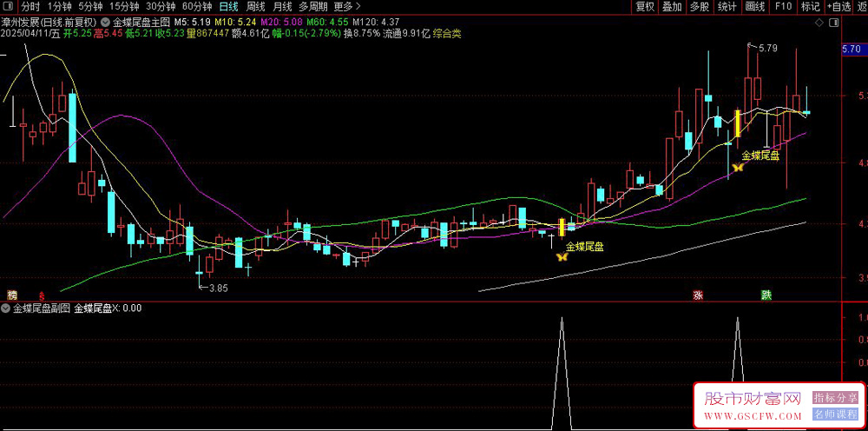Click the green M60: 4.55 label

[327, 23]
